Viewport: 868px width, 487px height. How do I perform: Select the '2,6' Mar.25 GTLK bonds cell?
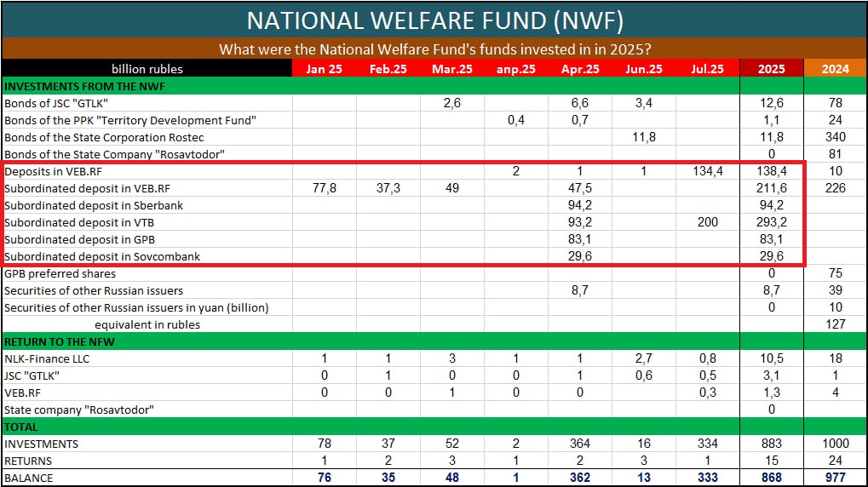pyautogui.click(x=452, y=103)
